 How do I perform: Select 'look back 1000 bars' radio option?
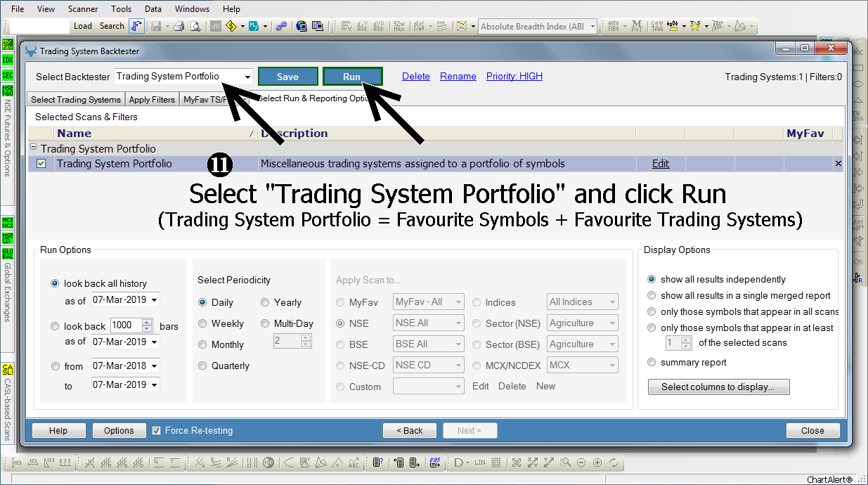[55, 326]
